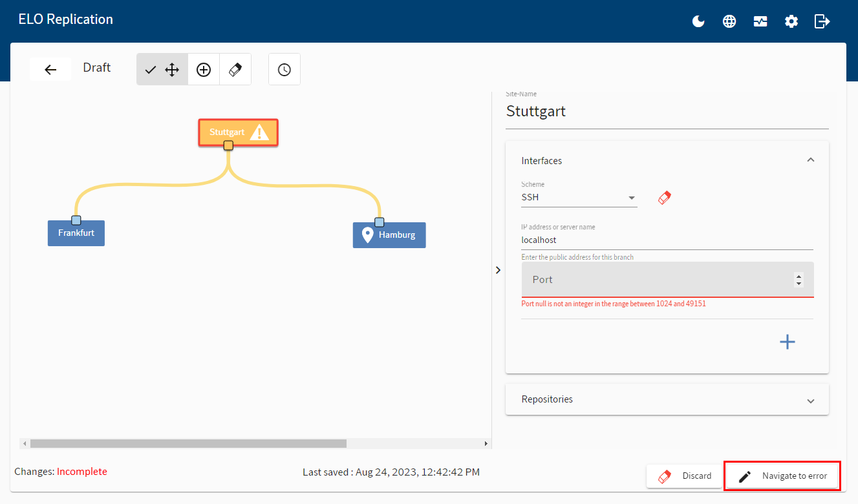Click the connector square above Hamburg
This screenshot has width=858, height=504.
click(x=380, y=222)
